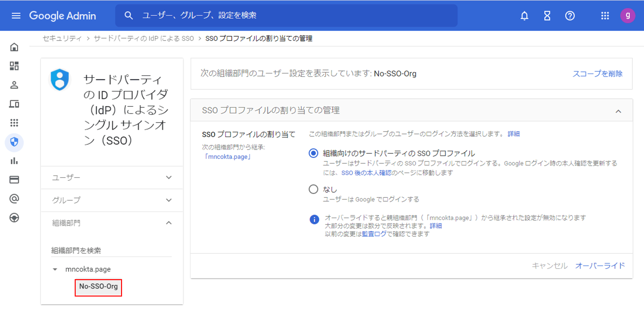The image size is (644, 311).
Task: Open 詳細 link in info note
Action: pos(436,226)
